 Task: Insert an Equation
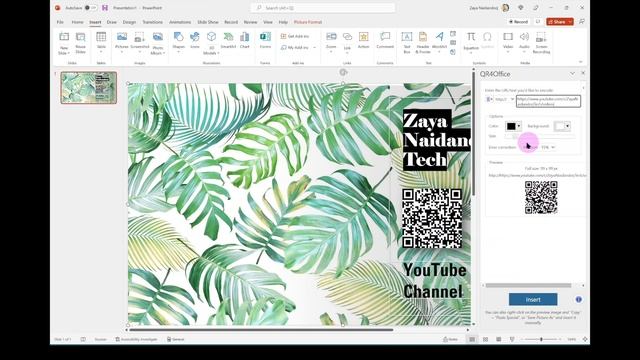[471, 41]
